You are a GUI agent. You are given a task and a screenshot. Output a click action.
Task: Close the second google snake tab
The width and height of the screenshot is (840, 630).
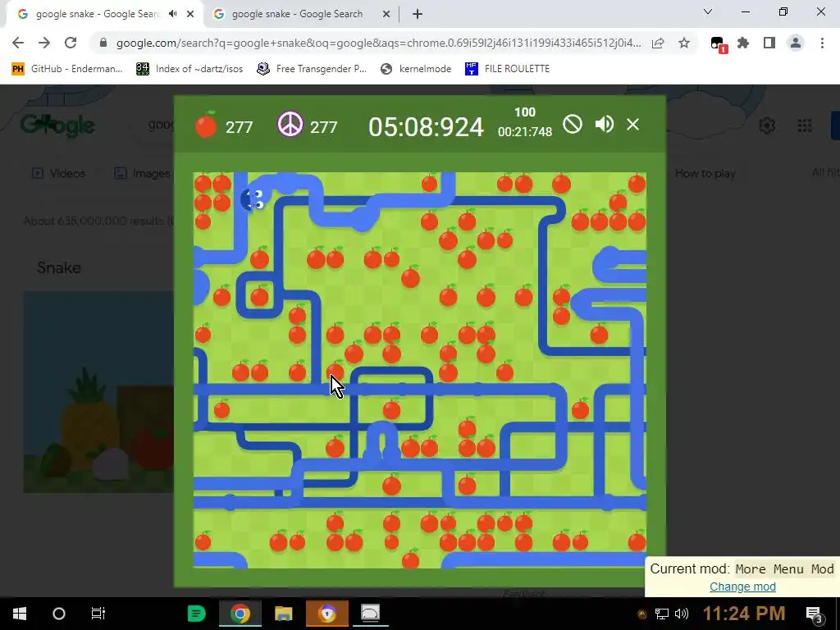[386, 14]
